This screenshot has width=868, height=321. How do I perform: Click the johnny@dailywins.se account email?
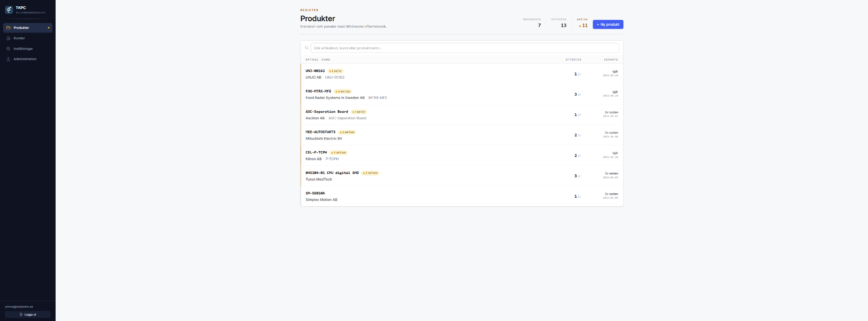click(19, 307)
